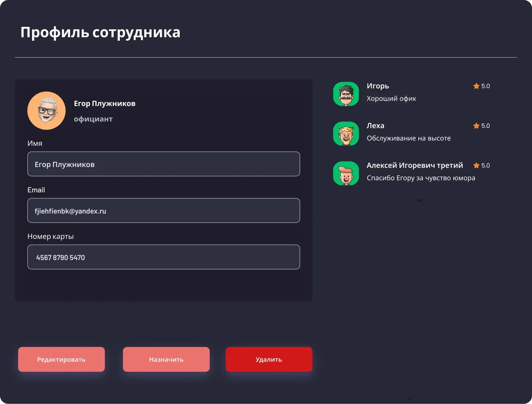Click the review text 'Обслуживание на высоте'

tap(409, 138)
